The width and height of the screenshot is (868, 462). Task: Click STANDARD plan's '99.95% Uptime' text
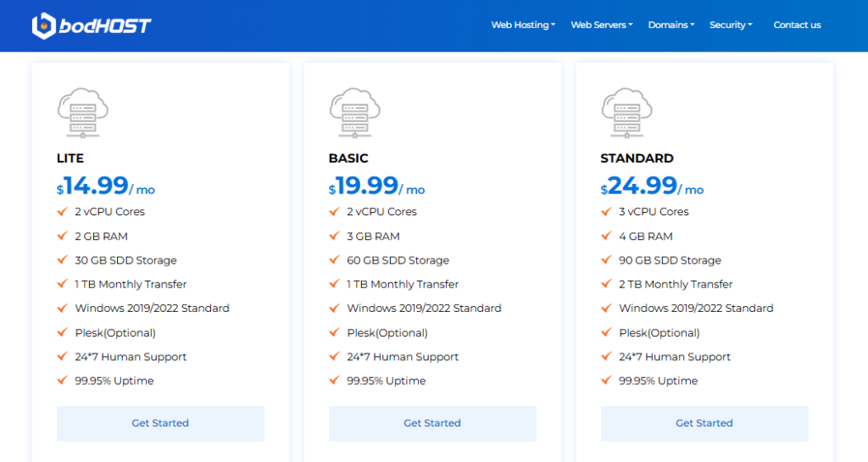pos(658,381)
